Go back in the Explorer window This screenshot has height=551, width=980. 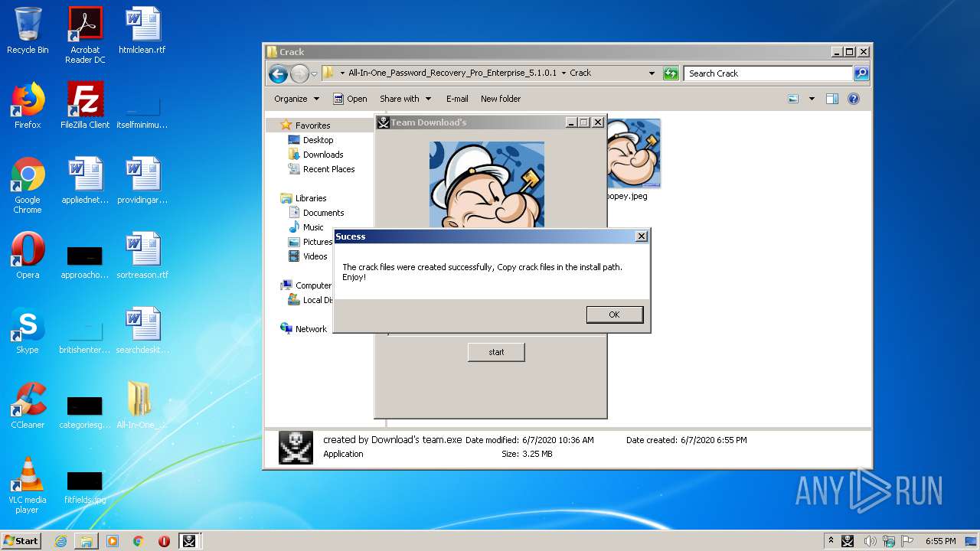(278, 73)
